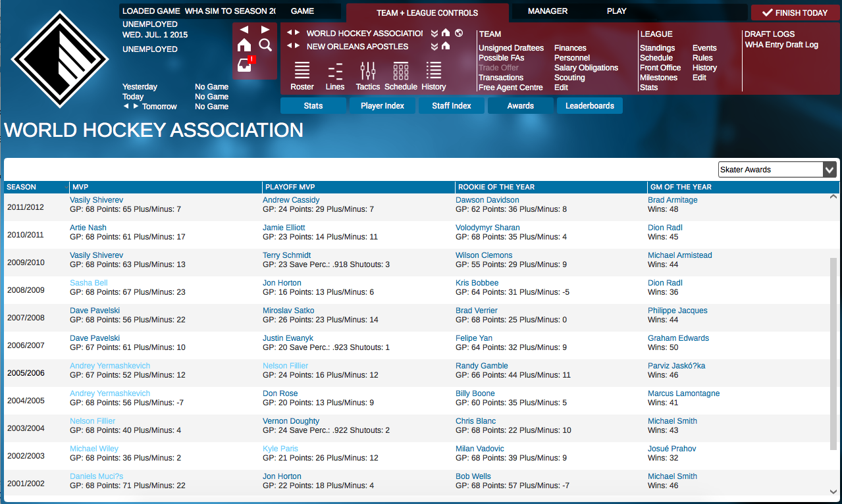The width and height of the screenshot is (842, 504).
Task: Expand team list chevron beside New Orleans Apostles
Action: [434, 46]
